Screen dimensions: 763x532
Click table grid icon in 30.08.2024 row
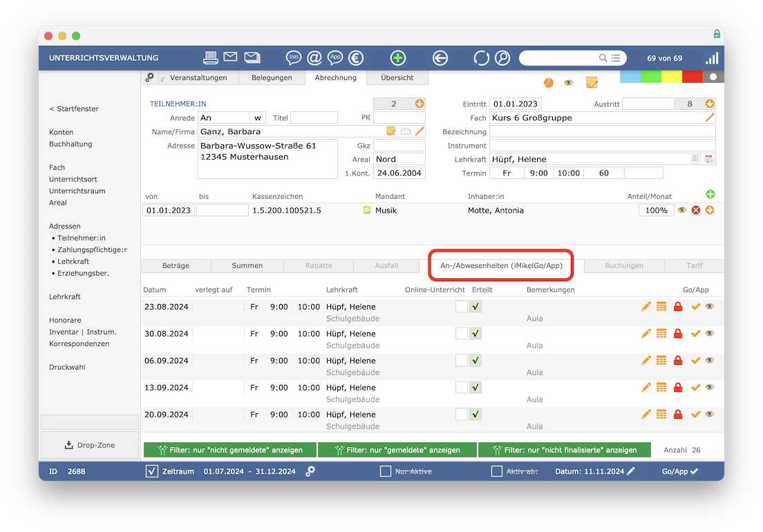[661, 334]
